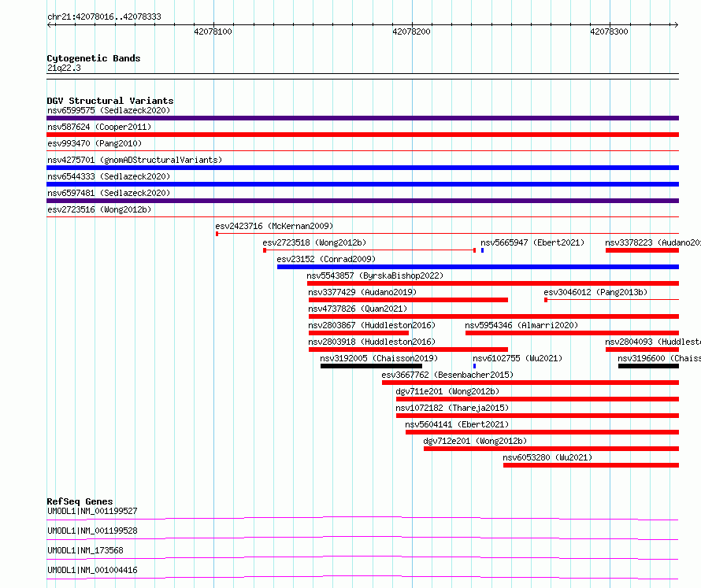
Task: Select esv3046012 (Pang2013b) label
Action: point(595,292)
